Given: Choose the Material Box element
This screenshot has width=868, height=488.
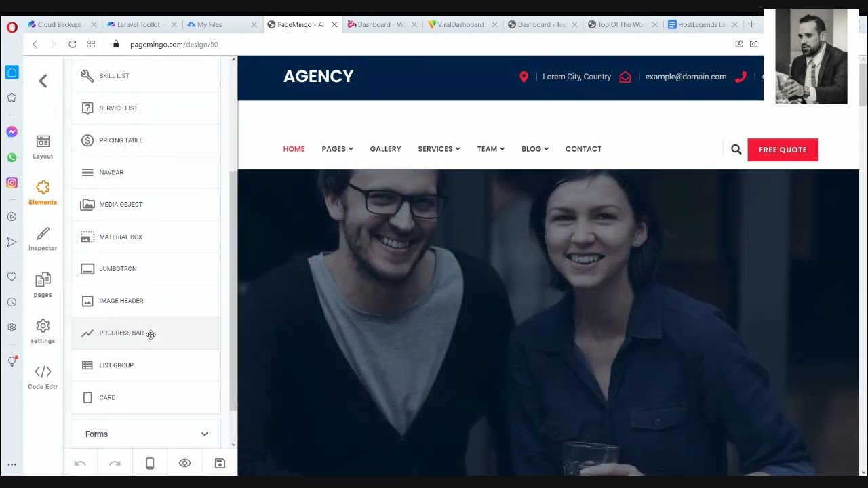Looking at the screenshot, I should point(146,237).
